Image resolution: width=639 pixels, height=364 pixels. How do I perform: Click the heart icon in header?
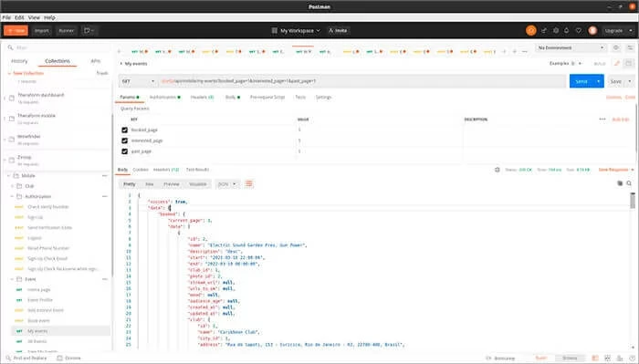578,30
